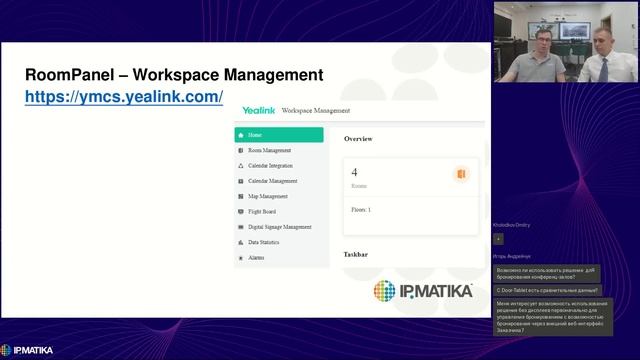
Task: Click the Игорь Андрейчук chat name
Action: (x=511, y=256)
